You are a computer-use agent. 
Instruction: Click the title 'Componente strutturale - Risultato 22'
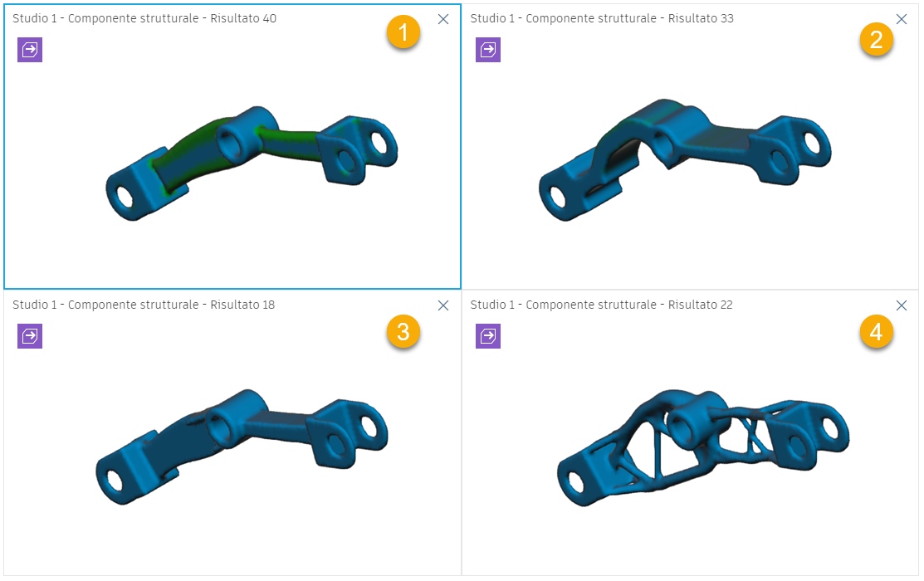click(x=629, y=305)
